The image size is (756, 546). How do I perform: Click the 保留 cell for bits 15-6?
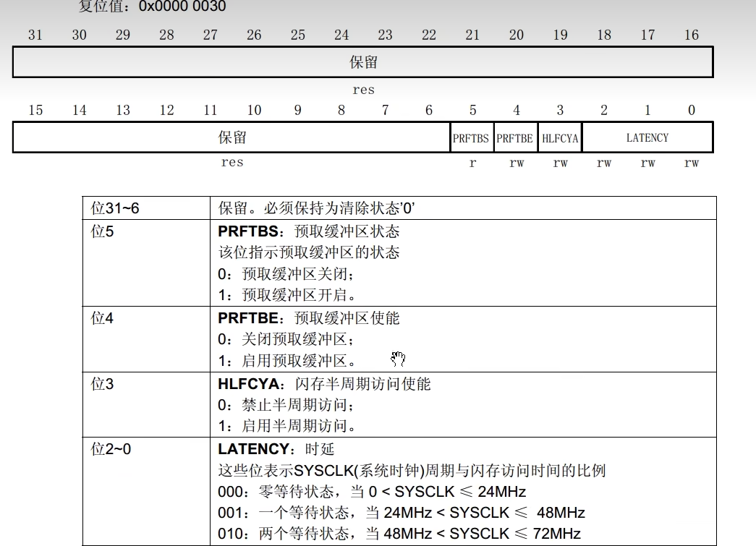232,138
